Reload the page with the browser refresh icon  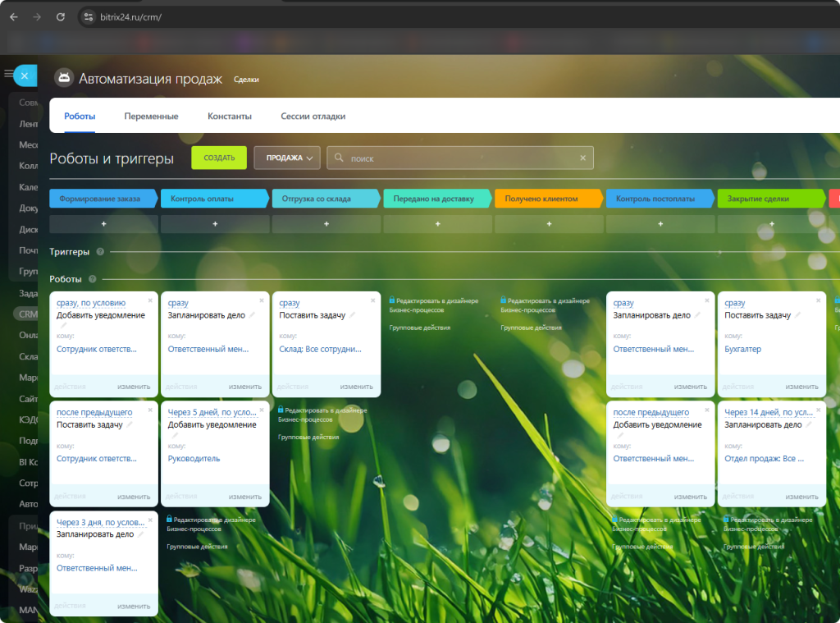click(60, 16)
